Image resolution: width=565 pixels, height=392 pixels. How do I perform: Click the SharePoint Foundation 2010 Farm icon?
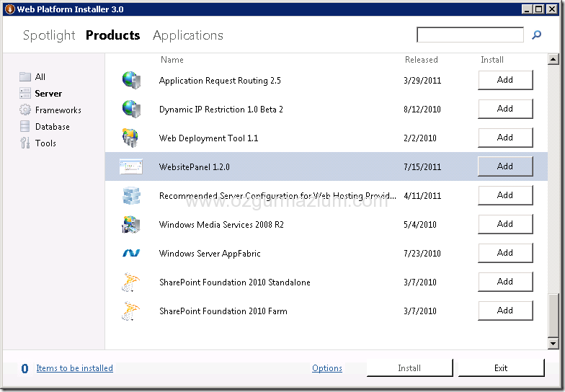point(130,311)
